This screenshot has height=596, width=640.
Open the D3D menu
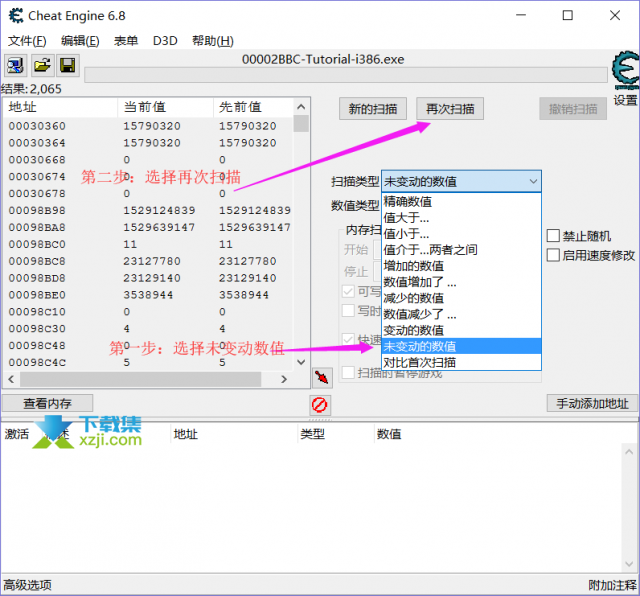pos(165,41)
